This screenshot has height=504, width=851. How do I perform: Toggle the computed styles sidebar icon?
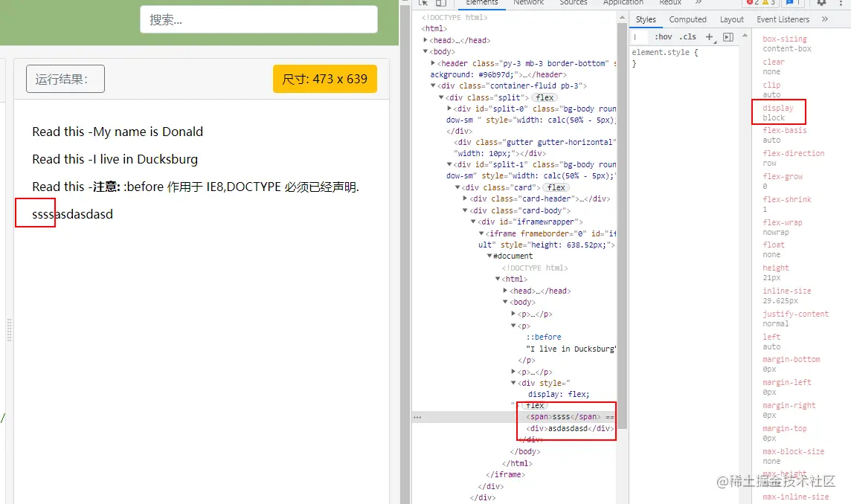pos(728,37)
